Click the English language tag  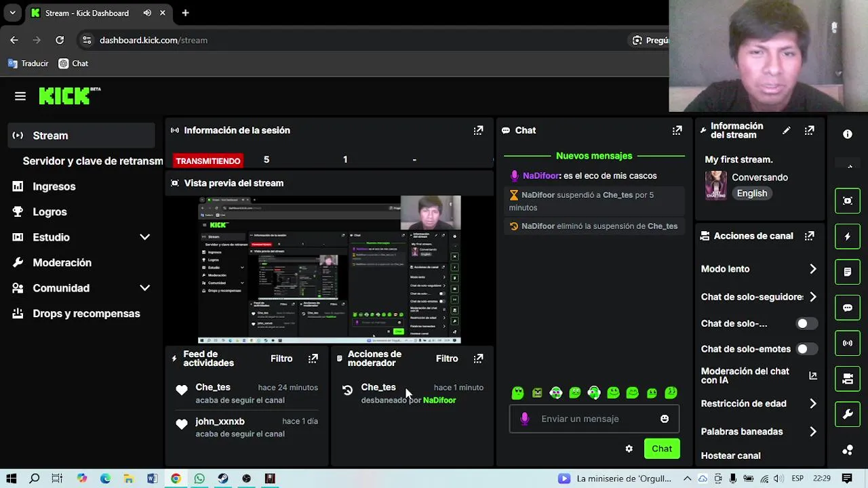click(x=752, y=193)
